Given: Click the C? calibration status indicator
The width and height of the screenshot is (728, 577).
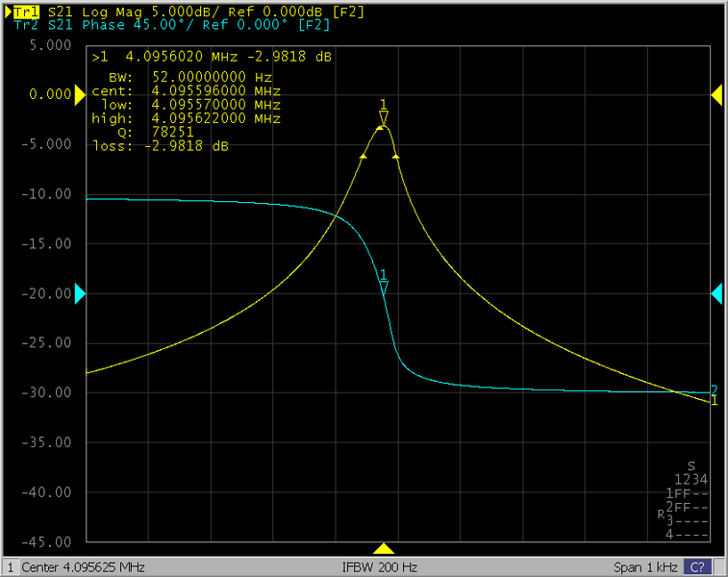Looking at the screenshot, I should point(698,567).
